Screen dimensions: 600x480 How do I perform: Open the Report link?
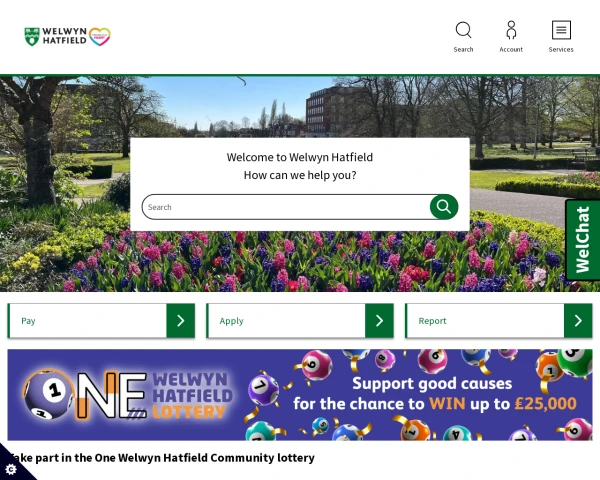pyautogui.click(x=432, y=321)
